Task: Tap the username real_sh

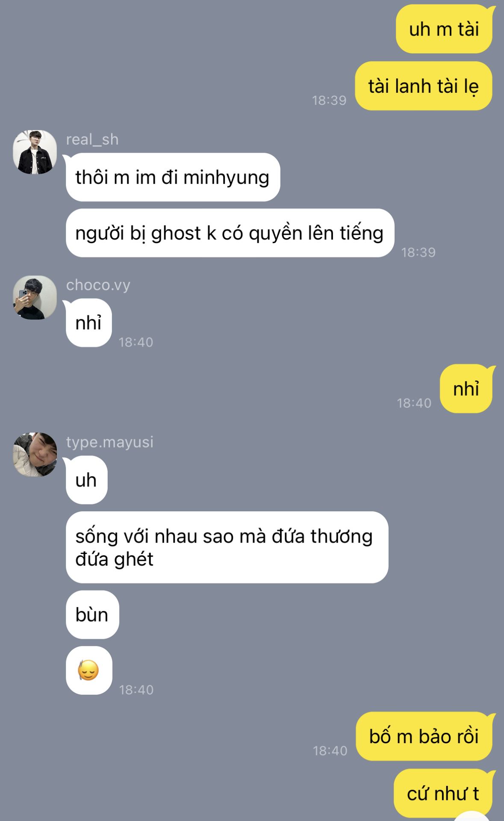Action: coord(92,139)
